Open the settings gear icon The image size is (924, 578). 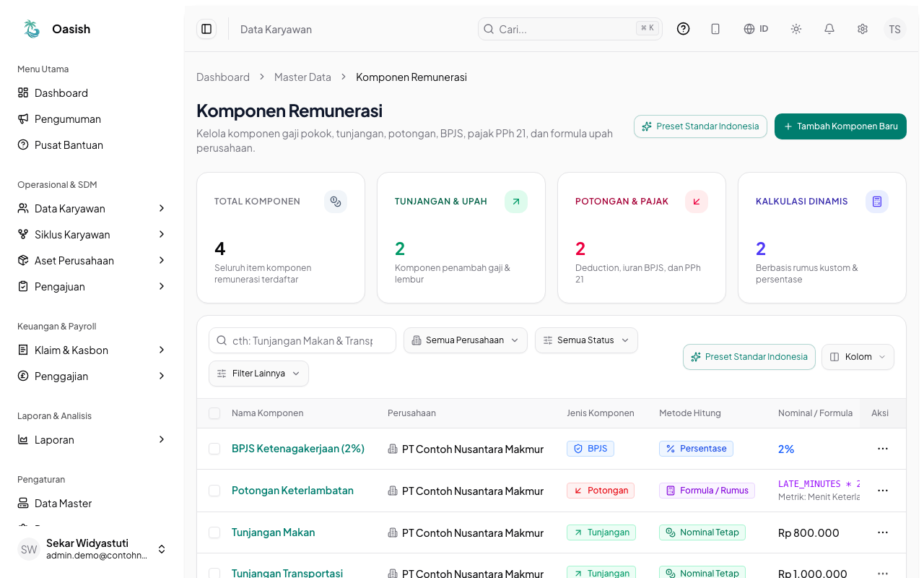point(863,29)
